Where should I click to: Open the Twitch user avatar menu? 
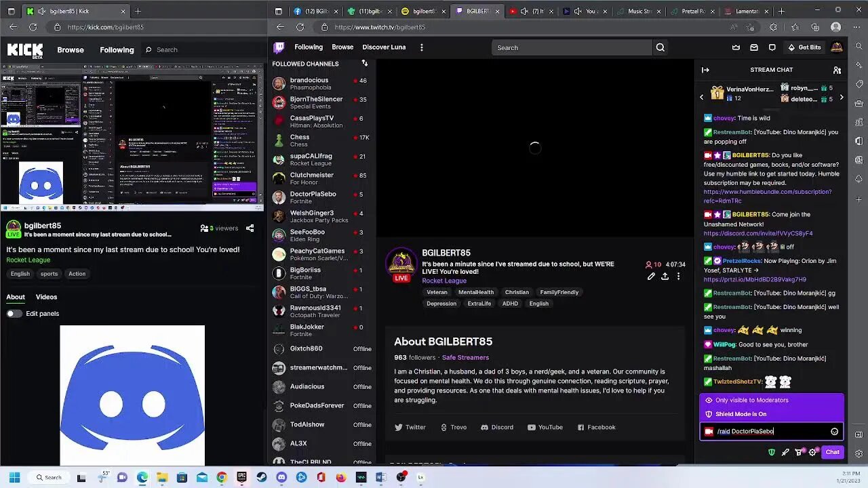(x=836, y=47)
